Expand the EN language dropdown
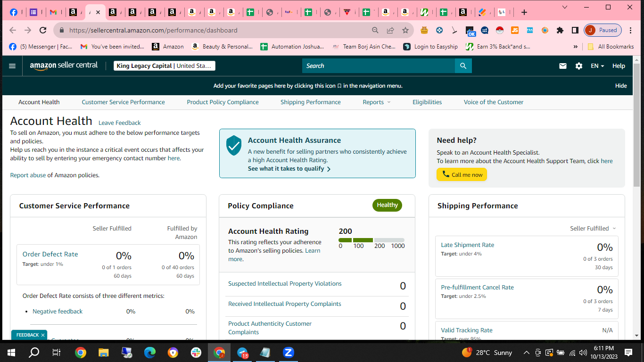This screenshot has width=644, height=362. click(597, 66)
